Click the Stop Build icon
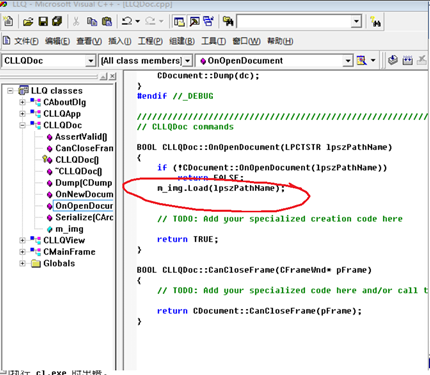The width and height of the screenshot is (430, 375). tap(422, 60)
